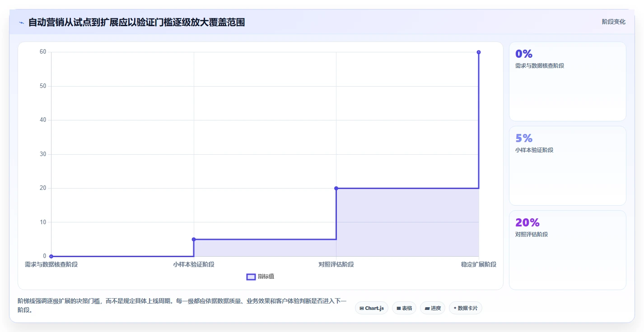Click the data point at value 20
The width and height of the screenshot is (644, 332).
[x=336, y=188]
